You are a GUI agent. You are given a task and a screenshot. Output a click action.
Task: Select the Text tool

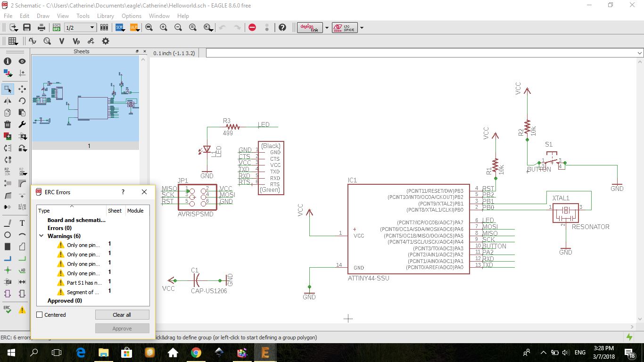tap(22, 223)
